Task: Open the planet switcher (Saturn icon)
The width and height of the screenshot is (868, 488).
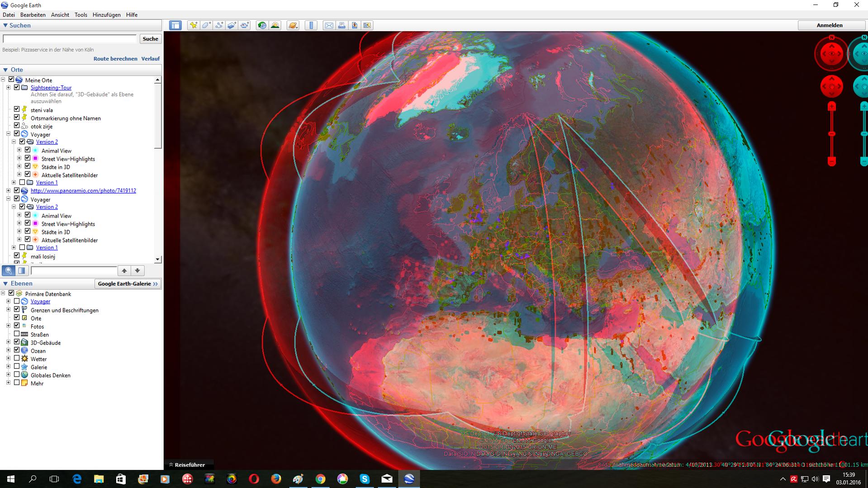Action: pyautogui.click(x=293, y=25)
